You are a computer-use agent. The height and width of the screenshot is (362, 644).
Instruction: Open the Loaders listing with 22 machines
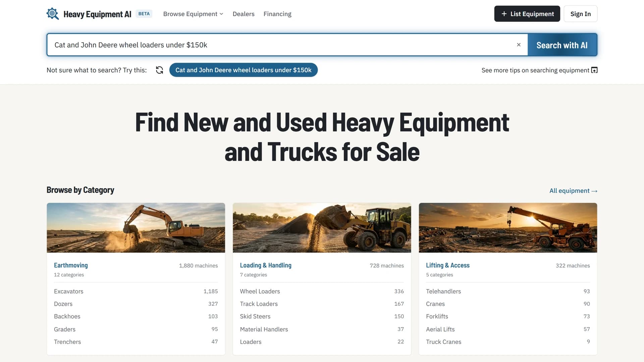[322, 342]
